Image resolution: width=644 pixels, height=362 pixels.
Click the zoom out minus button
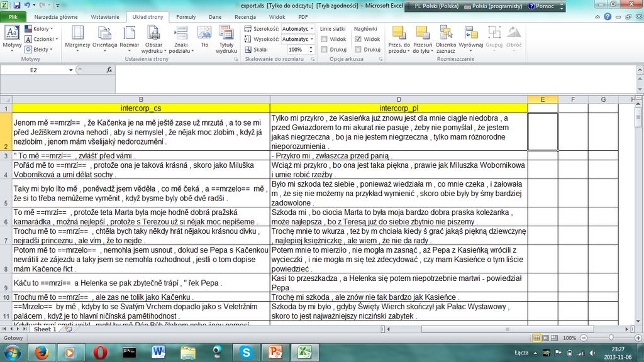(584, 337)
